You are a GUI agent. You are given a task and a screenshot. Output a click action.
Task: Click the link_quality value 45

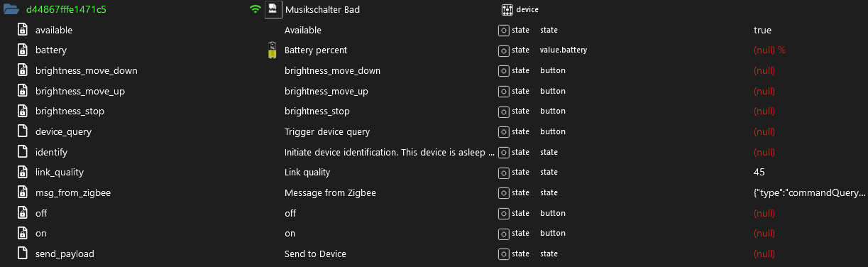pyautogui.click(x=759, y=173)
